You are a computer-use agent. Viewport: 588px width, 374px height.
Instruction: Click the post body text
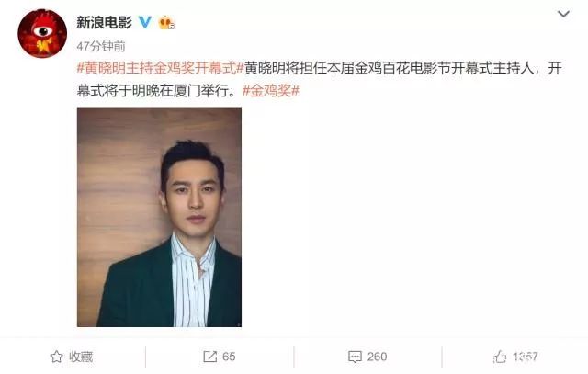coord(319,80)
